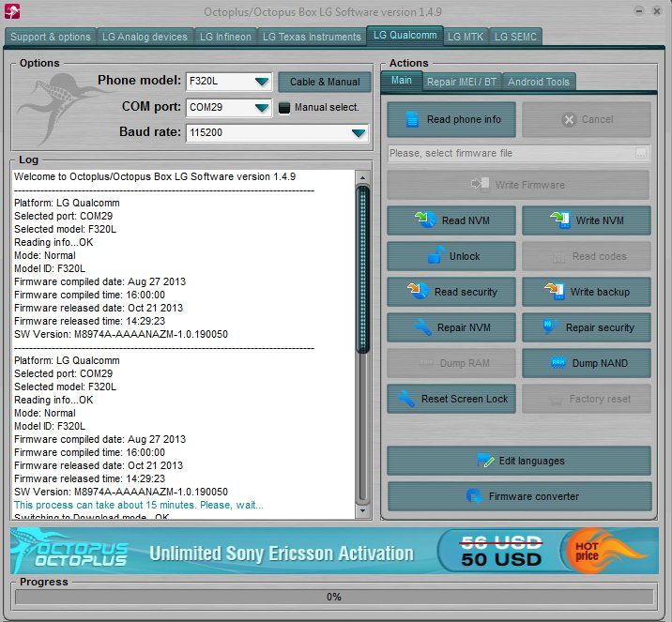Click the HOT price flame badge

click(x=604, y=552)
